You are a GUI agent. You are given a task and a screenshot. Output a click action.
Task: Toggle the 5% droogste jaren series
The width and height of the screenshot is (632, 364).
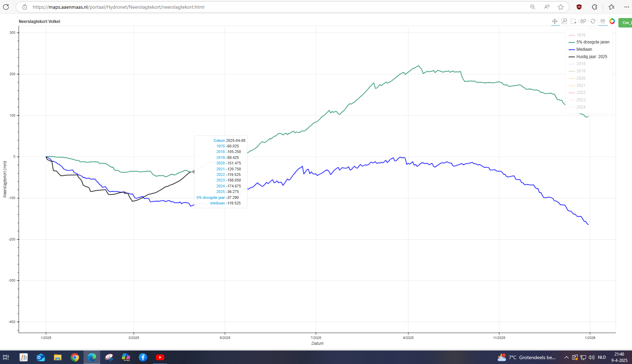point(589,42)
